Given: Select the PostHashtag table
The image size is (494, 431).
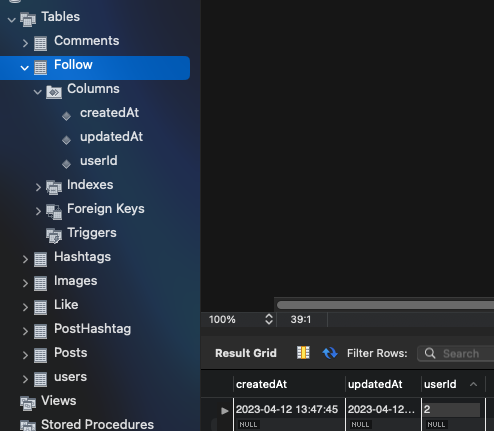Looking at the screenshot, I should click(x=92, y=329).
